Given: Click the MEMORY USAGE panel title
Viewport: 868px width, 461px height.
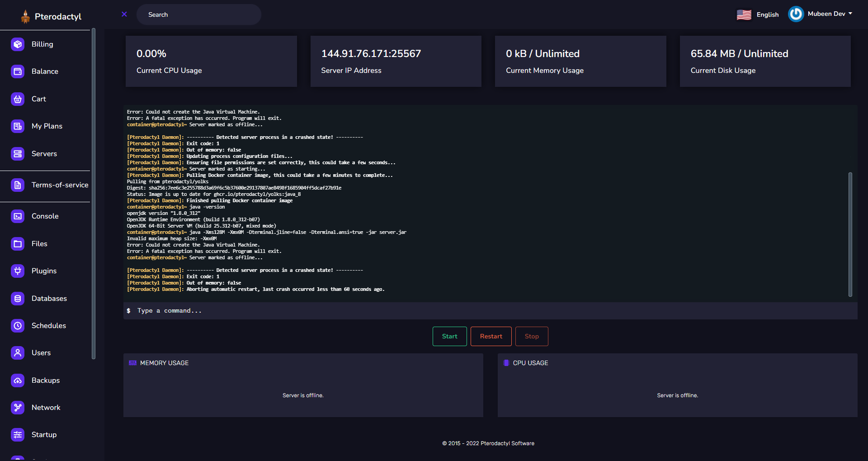Looking at the screenshot, I should click(x=164, y=363).
